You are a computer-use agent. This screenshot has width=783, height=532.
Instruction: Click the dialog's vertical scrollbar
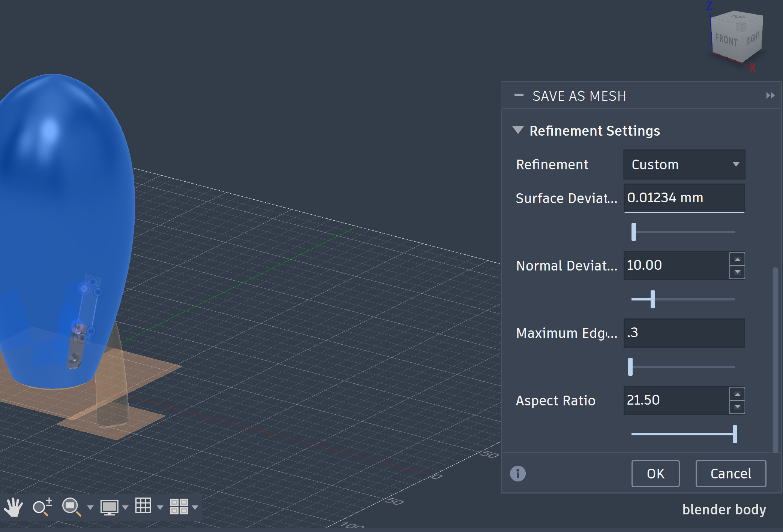(x=775, y=360)
